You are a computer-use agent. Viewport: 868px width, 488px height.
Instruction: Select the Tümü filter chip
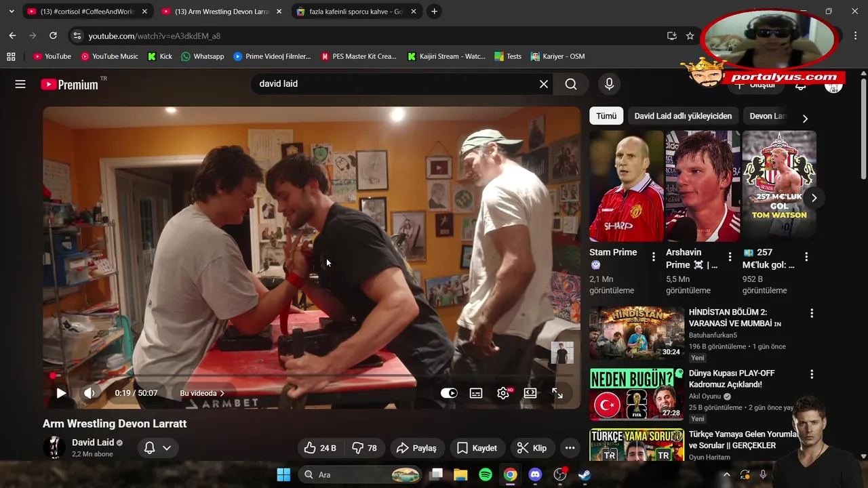click(606, 116)
